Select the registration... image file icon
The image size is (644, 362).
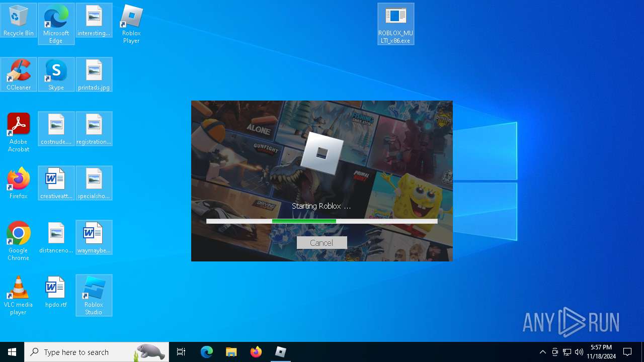click(94, 129)
